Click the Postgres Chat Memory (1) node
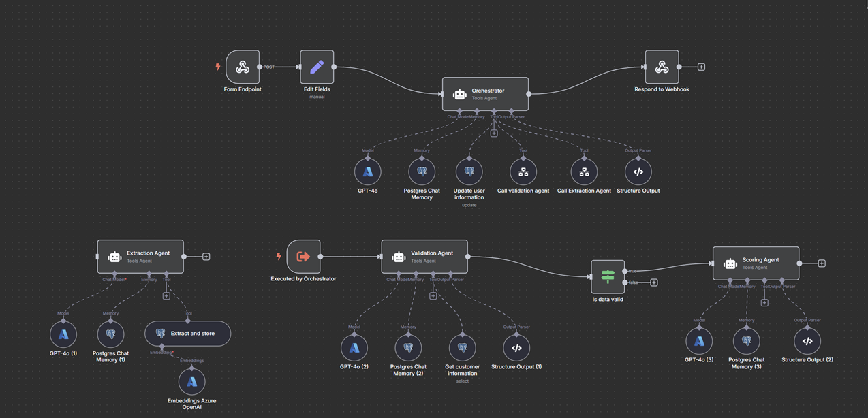 pos(110,334)
